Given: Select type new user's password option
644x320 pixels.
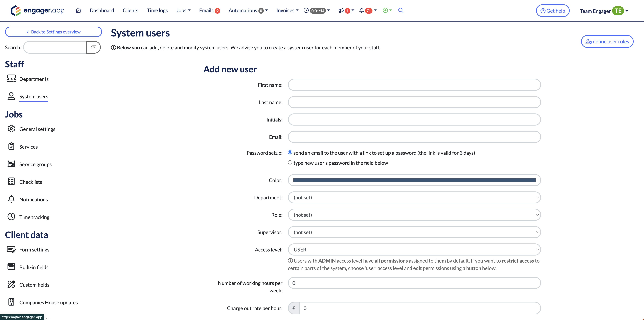Looking at the screenshot, I should [x=290, y=162].
